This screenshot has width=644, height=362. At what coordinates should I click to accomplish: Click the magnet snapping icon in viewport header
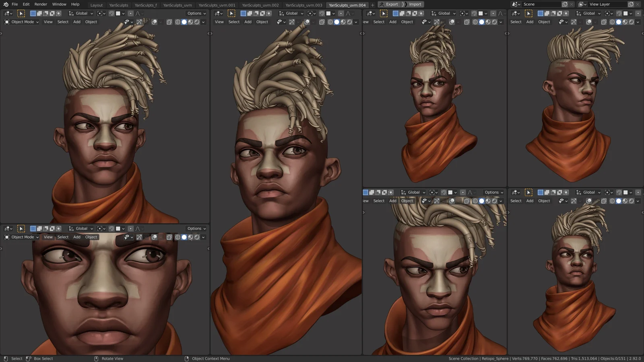coord(111,13)
